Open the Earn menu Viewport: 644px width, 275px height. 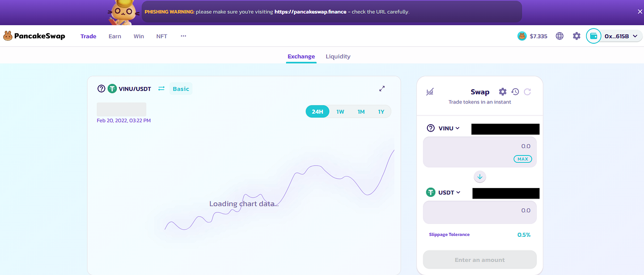(x=115, y=36)
